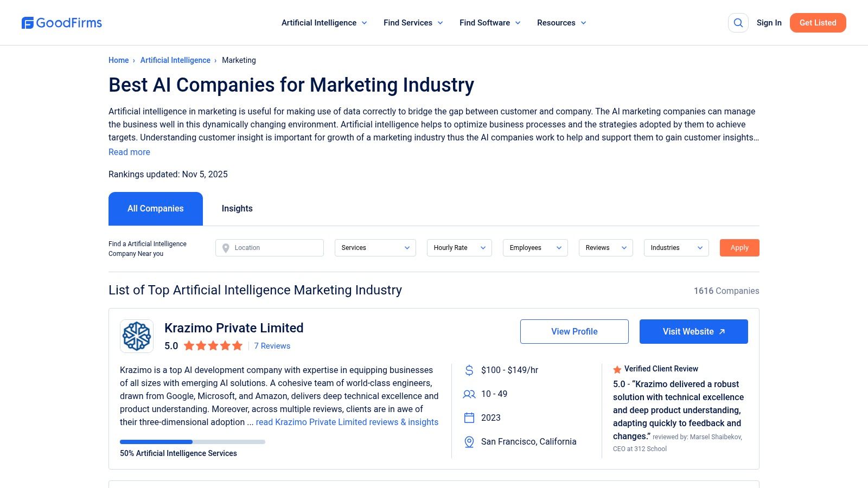Click a star in Krazimo's 5.0 rating
This screenshot has width=868, height=488.
pyautogui.click(x=213, y=345)
